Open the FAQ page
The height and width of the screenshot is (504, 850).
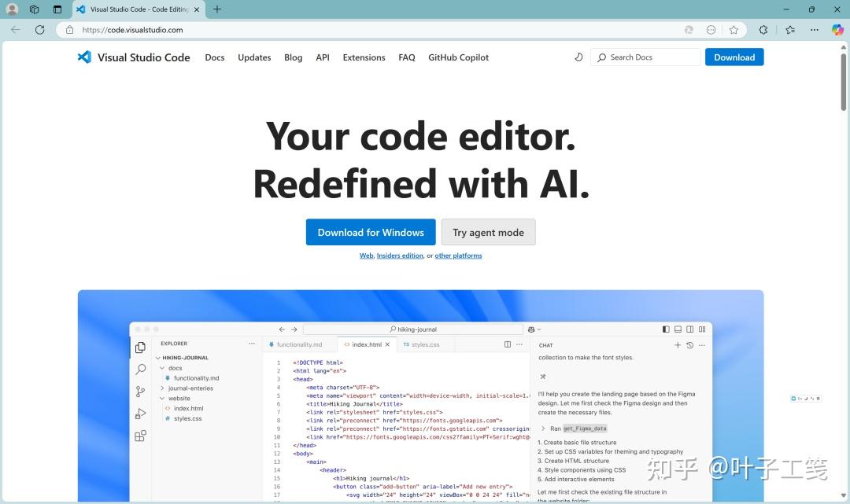point(407,57)
